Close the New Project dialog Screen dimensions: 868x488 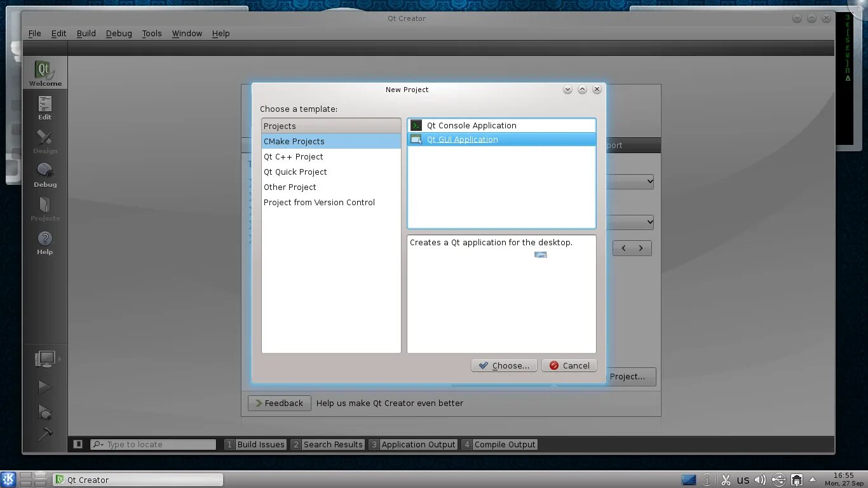597,90
